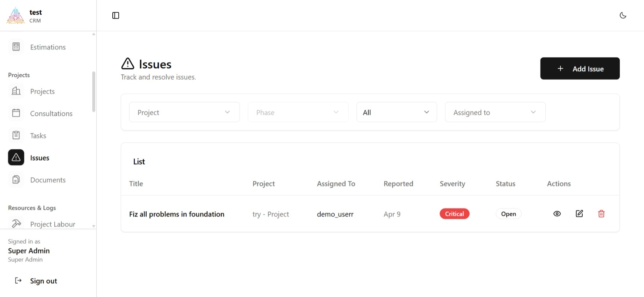The width and height of the screenshot is (644, 297).
Task: Click the Actions column header
Action: point(558,184)
